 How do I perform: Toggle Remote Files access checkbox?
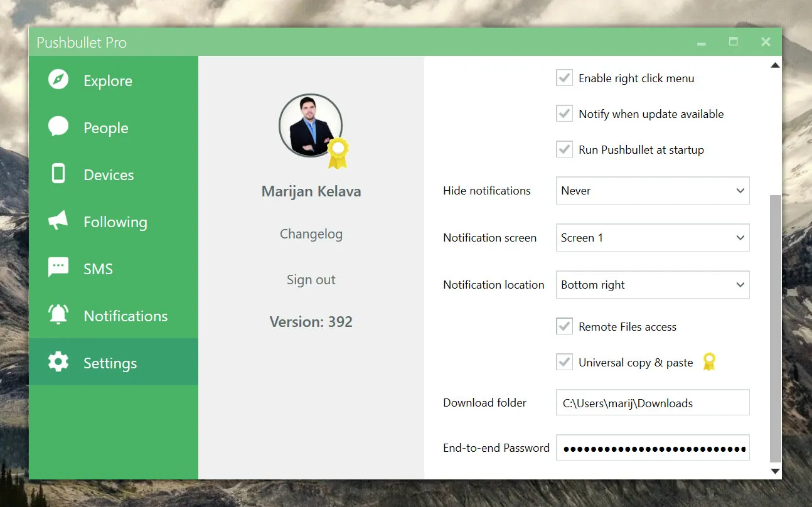coord(564,326)
